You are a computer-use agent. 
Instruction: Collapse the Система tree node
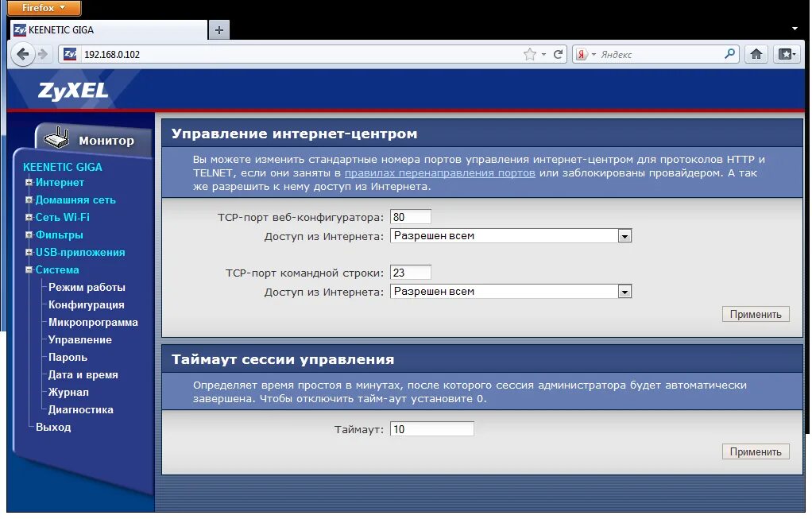[x=29, y=270]
